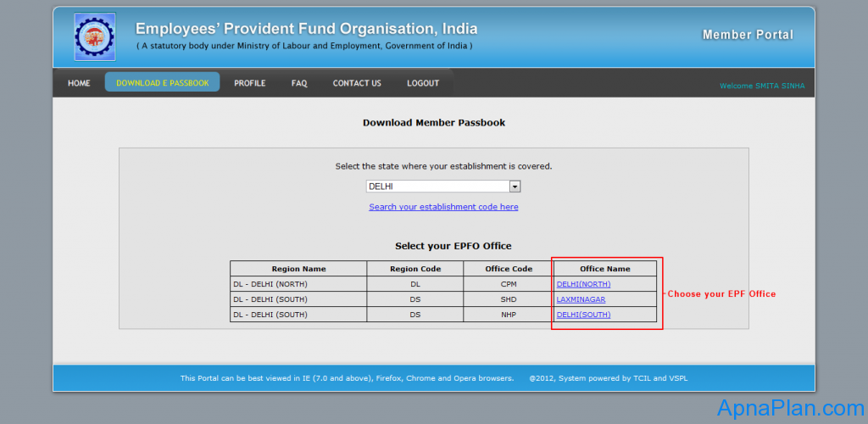
Task: Click the Office Name column header
Action: (x=604, y=269)
